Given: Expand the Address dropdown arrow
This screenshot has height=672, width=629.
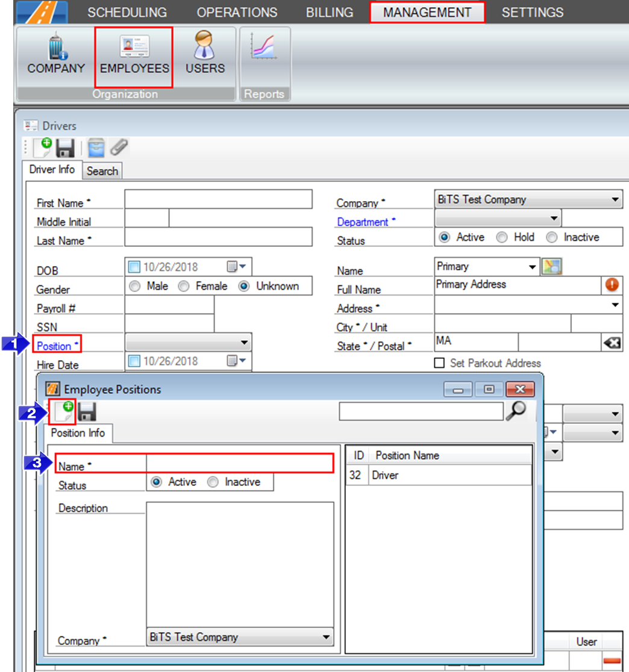Looking at the screenshot, I should click(615, 305).
